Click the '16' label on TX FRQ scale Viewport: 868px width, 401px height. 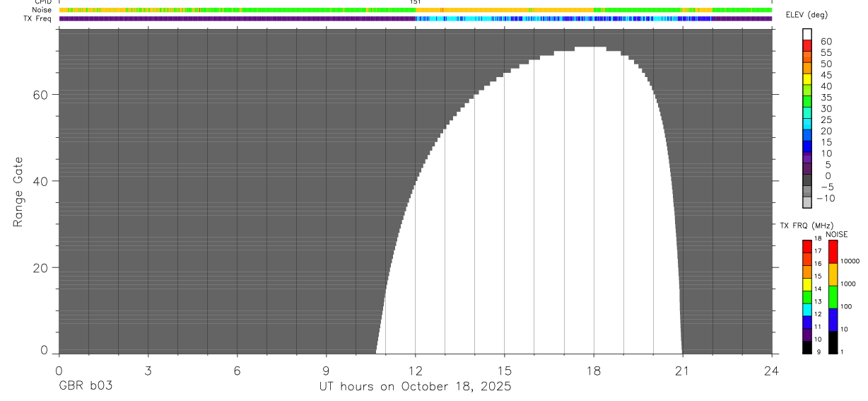click(817, 264)
